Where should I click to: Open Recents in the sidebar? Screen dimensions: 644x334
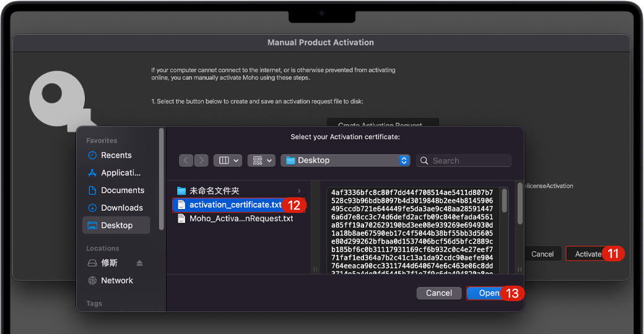point(116,155)
